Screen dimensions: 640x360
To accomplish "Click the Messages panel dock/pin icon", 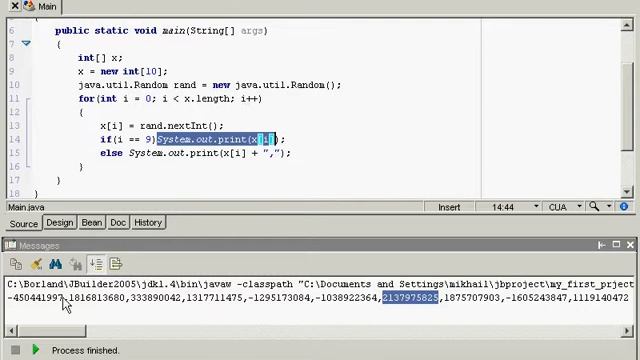I will point(602,245).
